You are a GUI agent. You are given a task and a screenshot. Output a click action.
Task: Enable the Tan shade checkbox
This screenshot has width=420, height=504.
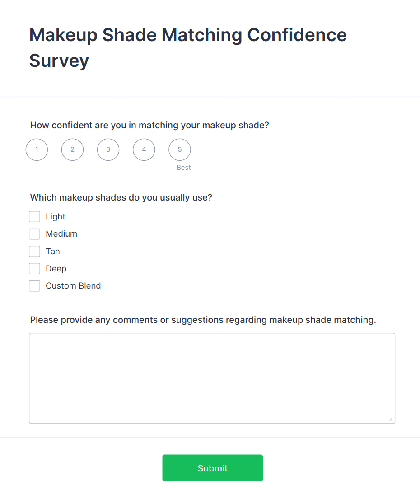pyautogui.click(x=35, y=251)
